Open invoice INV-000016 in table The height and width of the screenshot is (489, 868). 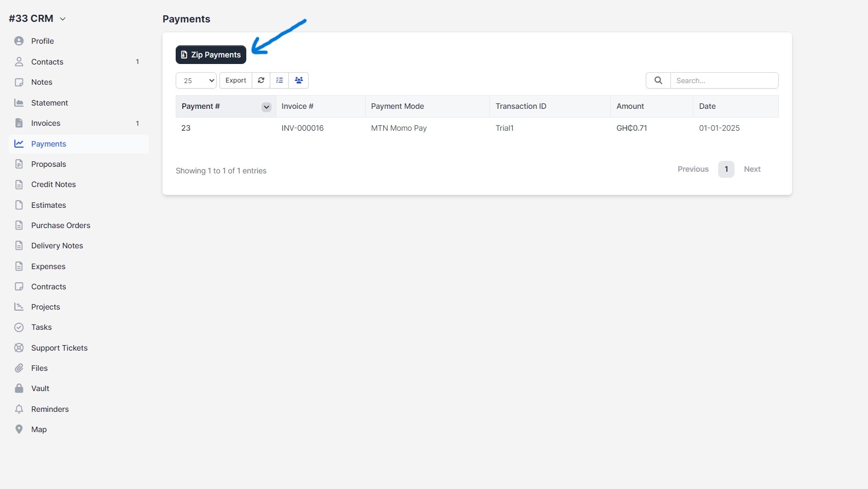click(x=303, y=128)
